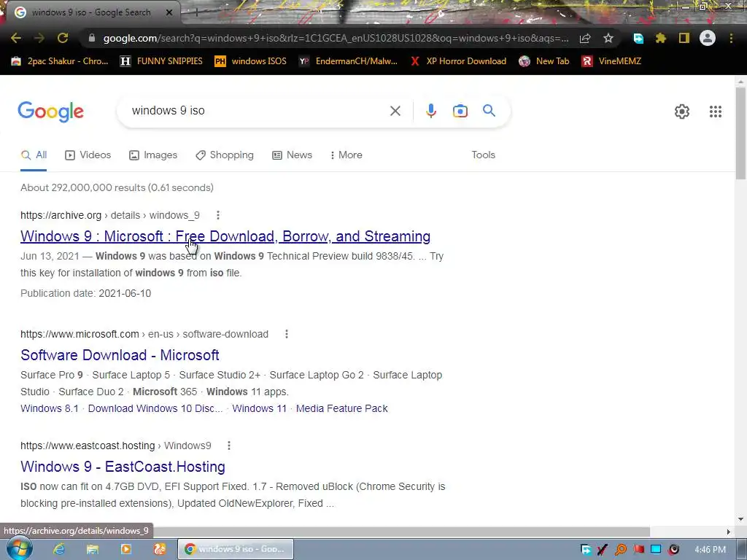Select the All results tab
Screen dimensions: 747x560
(x=34, y=155)
